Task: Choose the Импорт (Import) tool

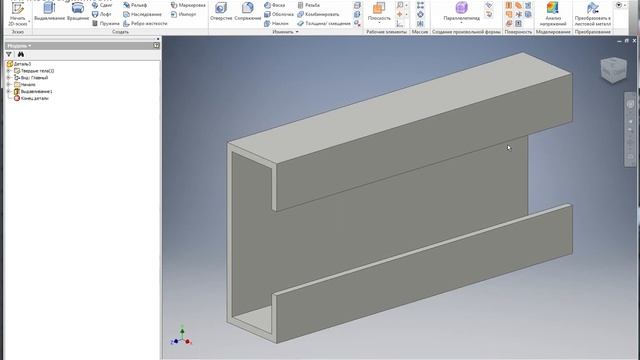Action: tap(183, 14)
